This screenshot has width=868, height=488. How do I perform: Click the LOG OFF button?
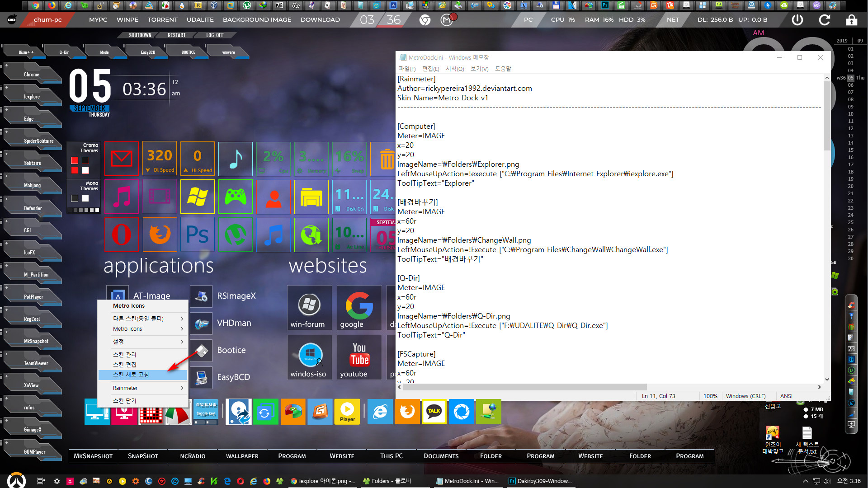[x=215, y=35]
